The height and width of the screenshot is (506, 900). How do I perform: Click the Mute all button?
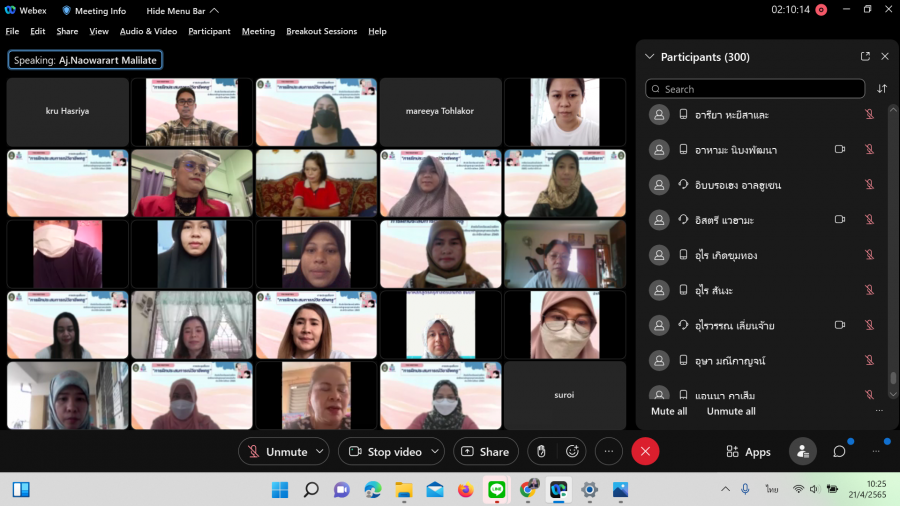[669, 411]
